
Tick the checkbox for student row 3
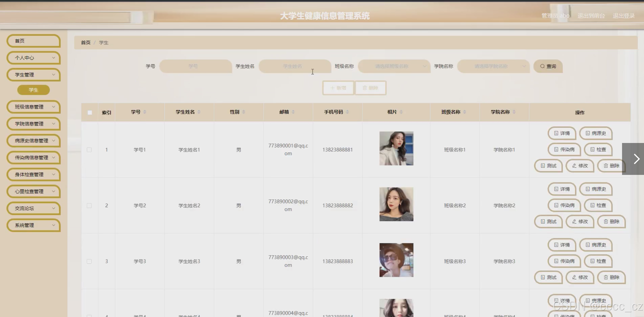coord(89,261)
